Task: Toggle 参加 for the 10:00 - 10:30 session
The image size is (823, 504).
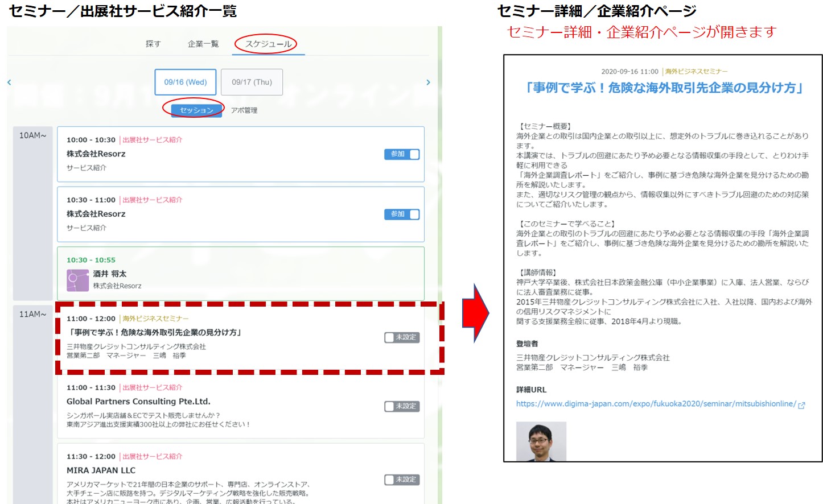Action: (402, 154)
